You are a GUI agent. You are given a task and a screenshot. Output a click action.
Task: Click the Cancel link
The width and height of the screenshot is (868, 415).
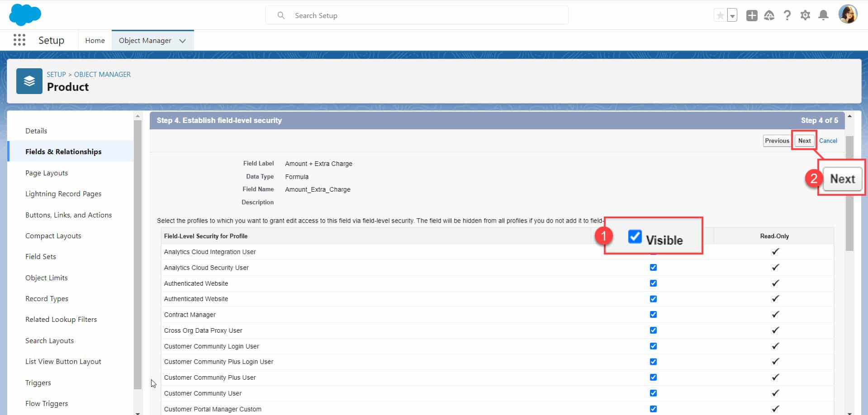tap(828, 141)
